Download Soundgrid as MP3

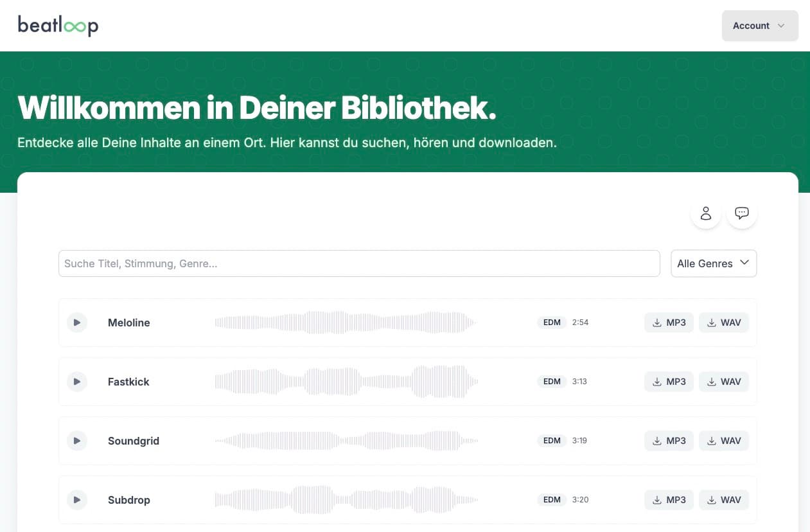(669, 441)
